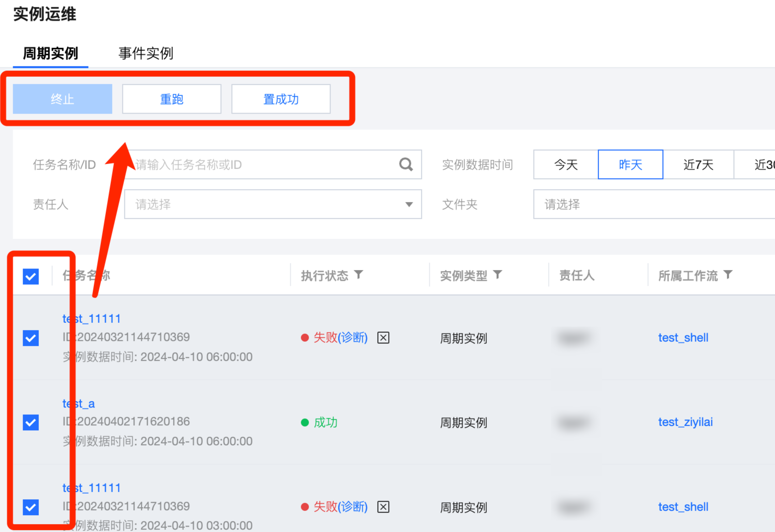
Task: Uncheck the test_a row checkbox
Action: click(x=31, y=422)
